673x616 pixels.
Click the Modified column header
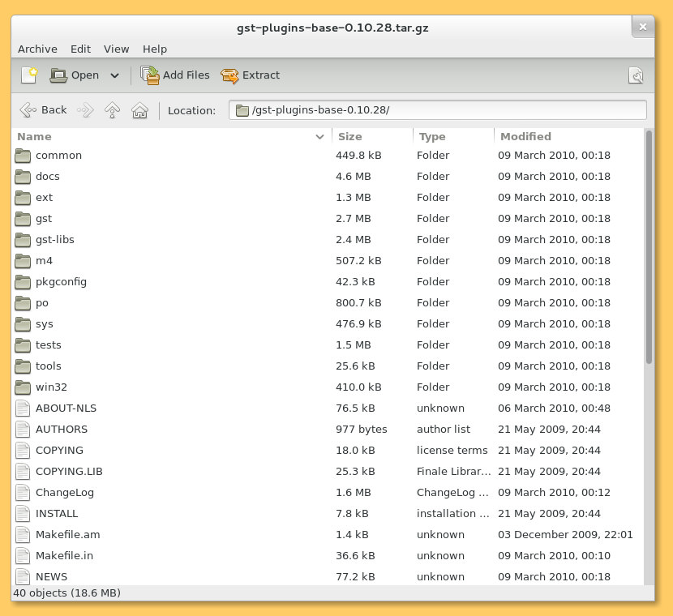(525, 136)
